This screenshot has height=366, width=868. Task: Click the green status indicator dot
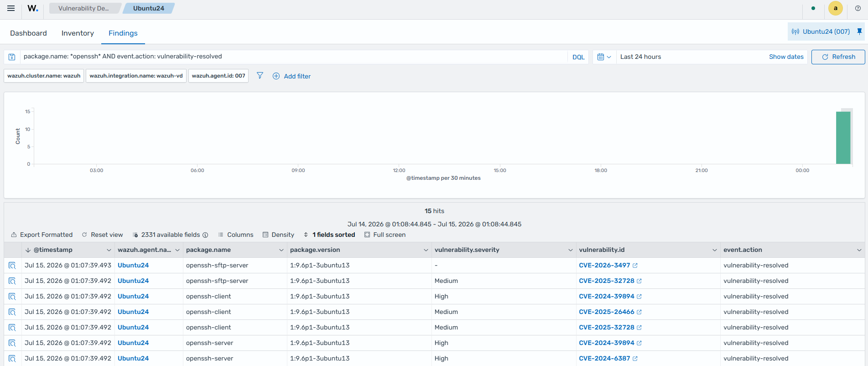pyautogui.click(x=813, y=8)
